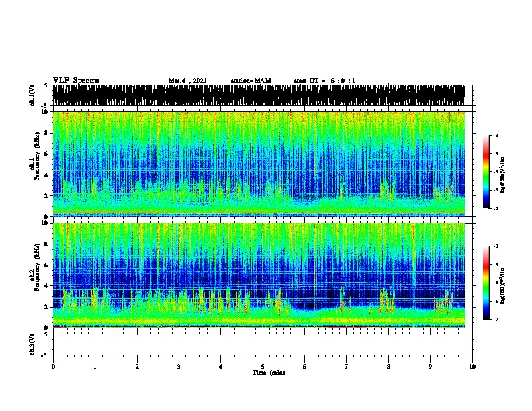
Task: Click inside the ch.2 spectrogram panel
Action: (x=259, y=275)
